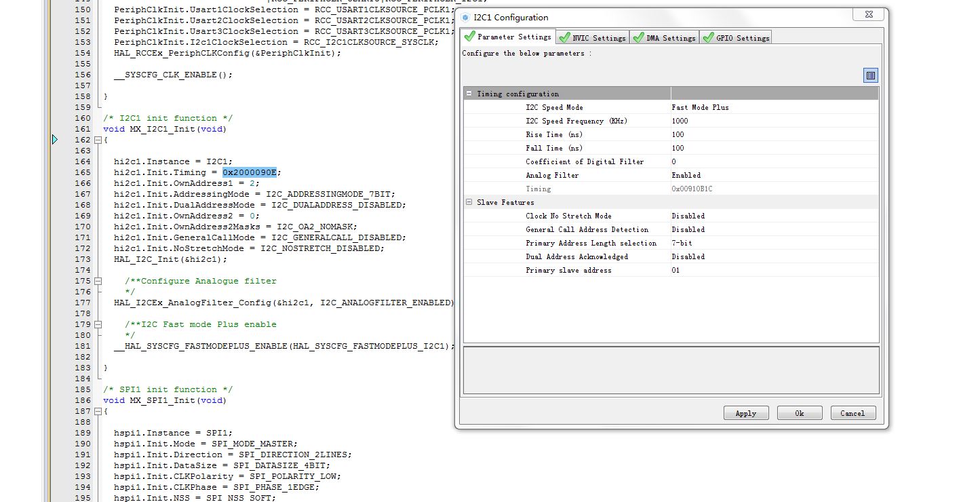The image size is (980, 502).
Task: Switch to the NVIC Settings tab
Action: click(592, 38)
